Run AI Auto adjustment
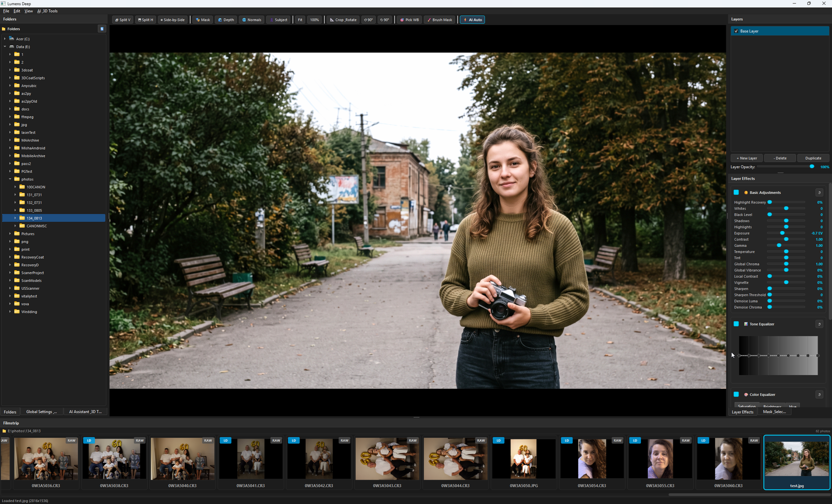This screenshot has height=504, width=832. [x=472, y=20]
